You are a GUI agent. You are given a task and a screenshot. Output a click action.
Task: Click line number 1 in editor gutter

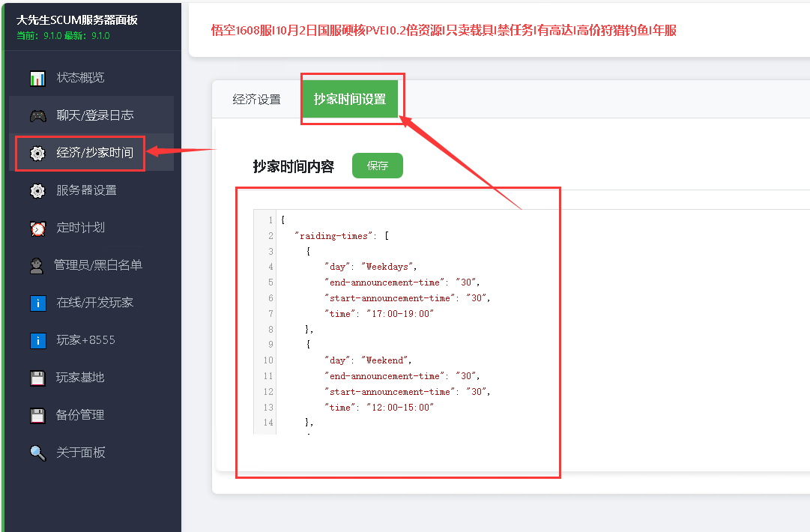click(x=270, y=220)
